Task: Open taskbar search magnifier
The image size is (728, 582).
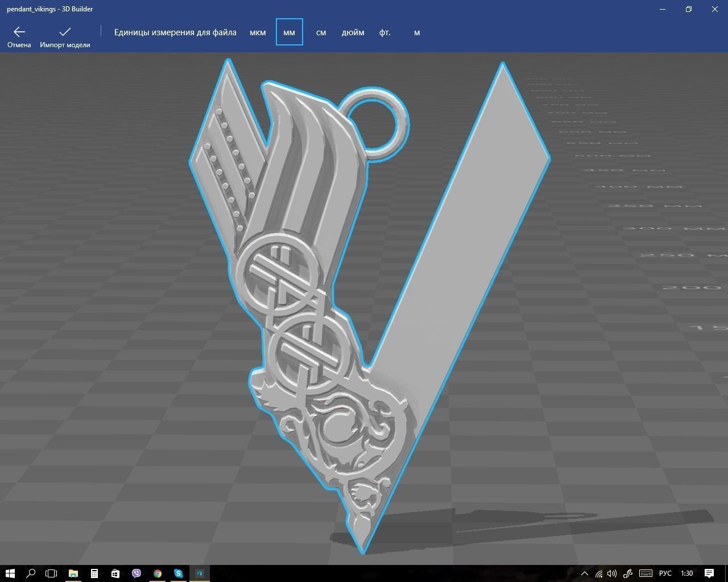Action: (x=31, y=573)
